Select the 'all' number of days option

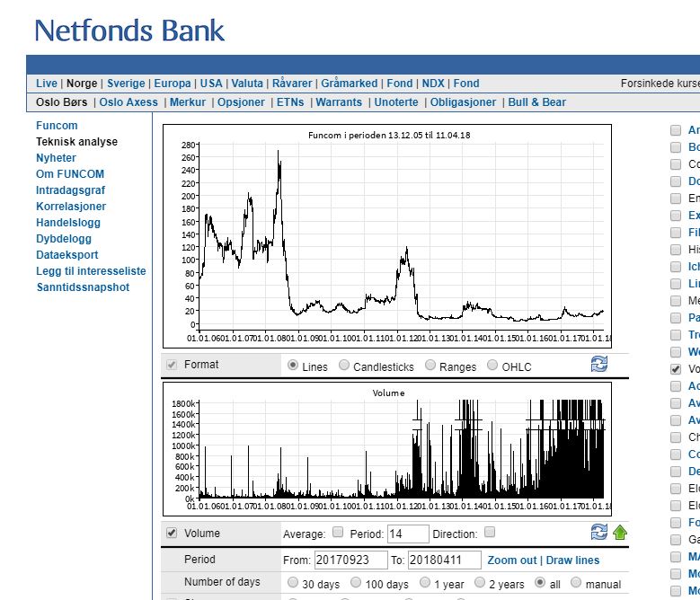(x=540, y=582)
